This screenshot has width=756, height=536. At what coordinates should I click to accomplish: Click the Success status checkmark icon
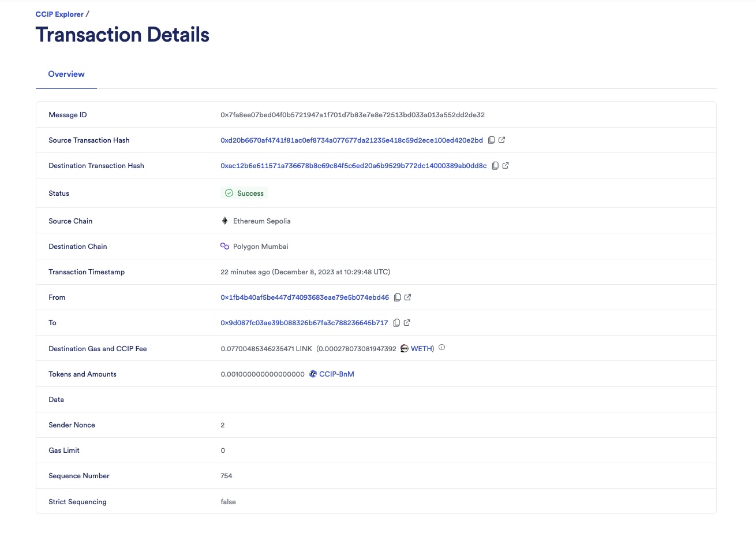point(229,193)
